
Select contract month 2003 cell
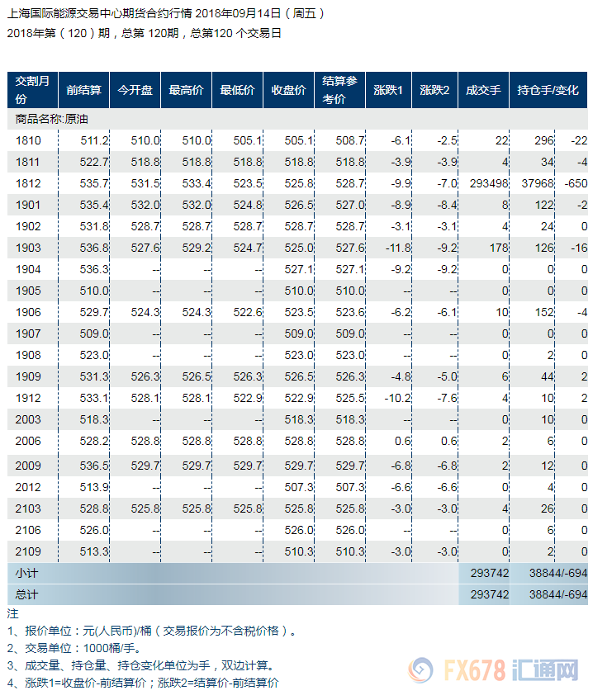(29, 419)
